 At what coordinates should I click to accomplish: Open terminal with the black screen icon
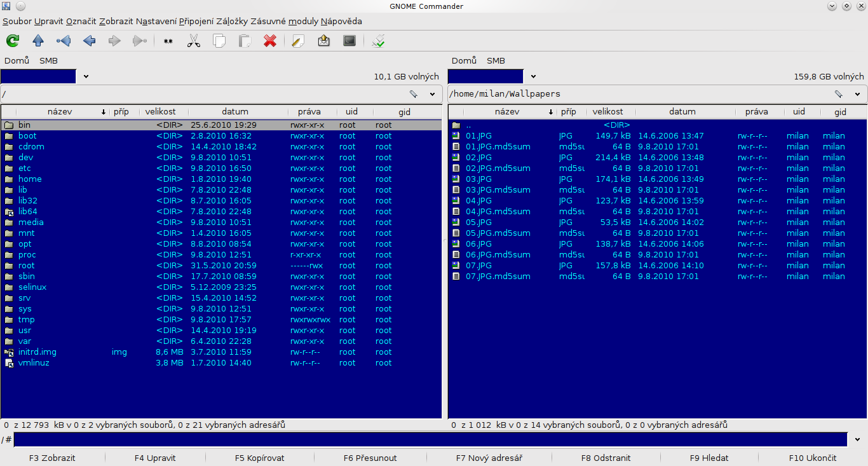pyautogui.click(x=349, y=41)
